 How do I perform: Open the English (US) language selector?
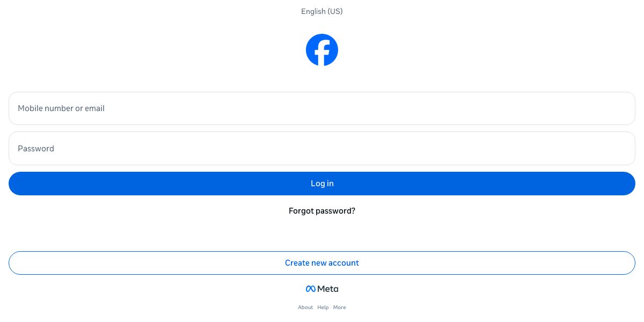322,11
